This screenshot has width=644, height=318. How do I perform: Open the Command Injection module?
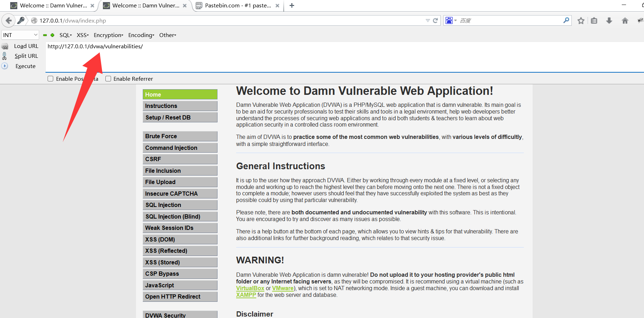click(180, 148)
